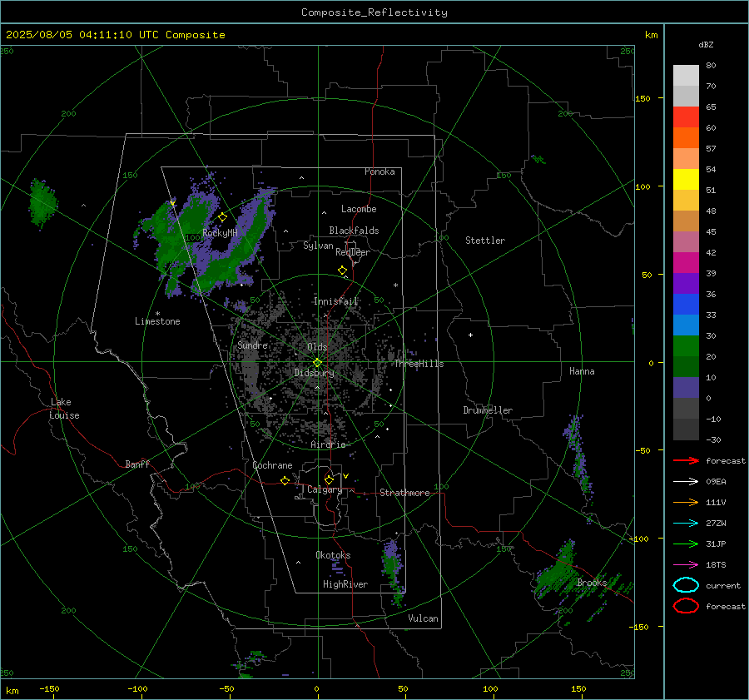
Task: Pick the light gray 80 dBZ swatch
Action: (x=686, y=75)
